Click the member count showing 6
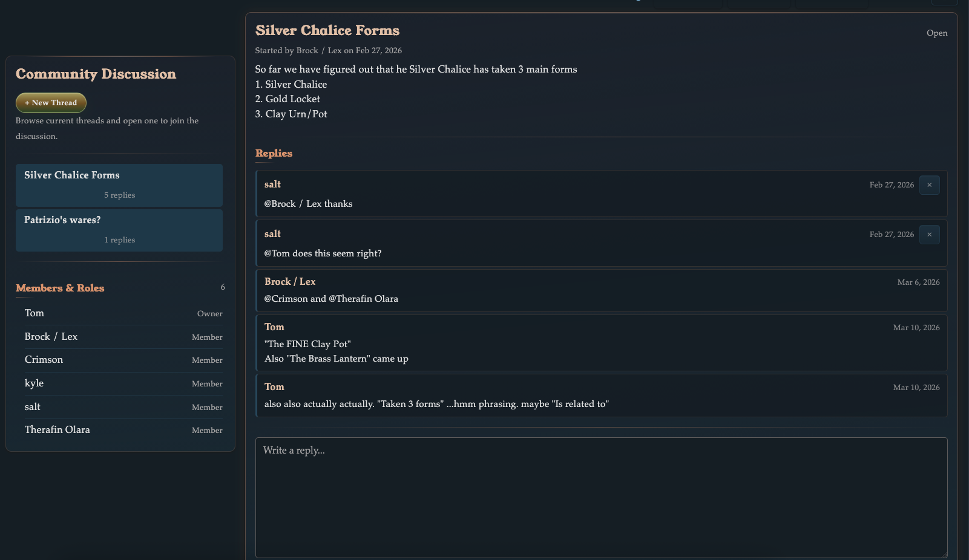The width and height of the screenshot is (969, 560). (x=222, y=287)
